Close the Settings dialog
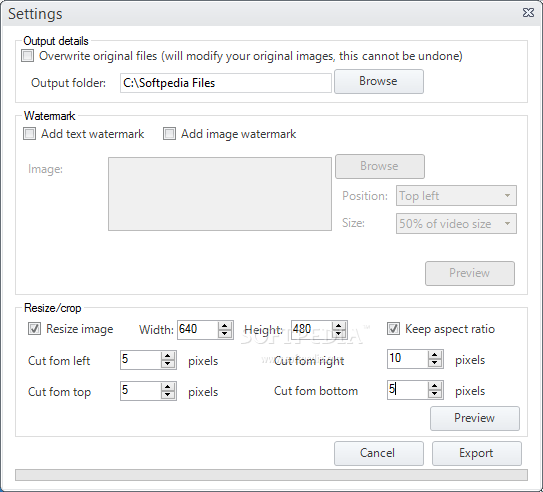Screen dimensions: 543x492 (528, 13)
